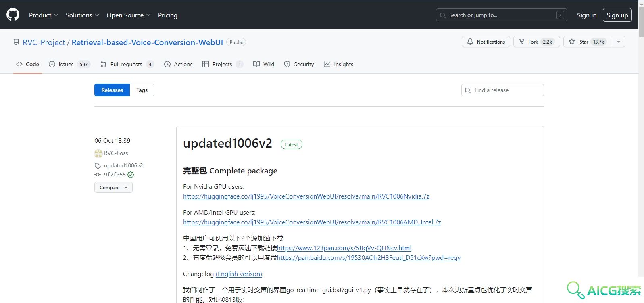
Task: Open the RVC1006AMD_Intel.7z download link
Action: coord(312,222)
